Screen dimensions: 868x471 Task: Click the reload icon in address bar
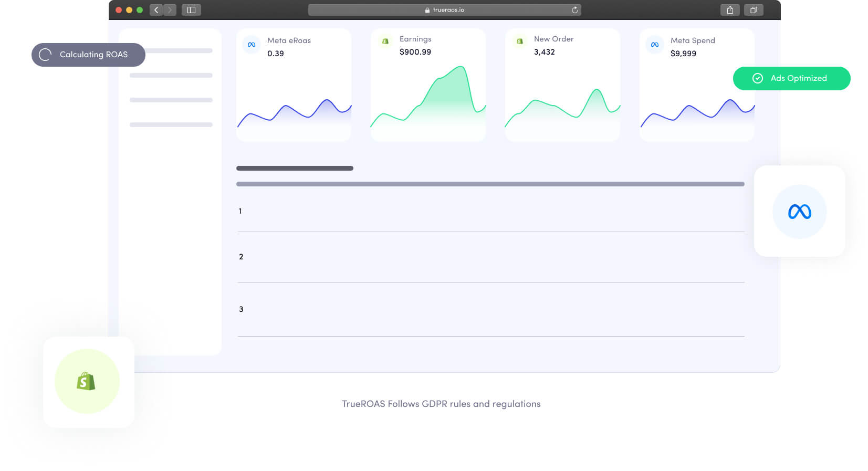tap(574, 10)
